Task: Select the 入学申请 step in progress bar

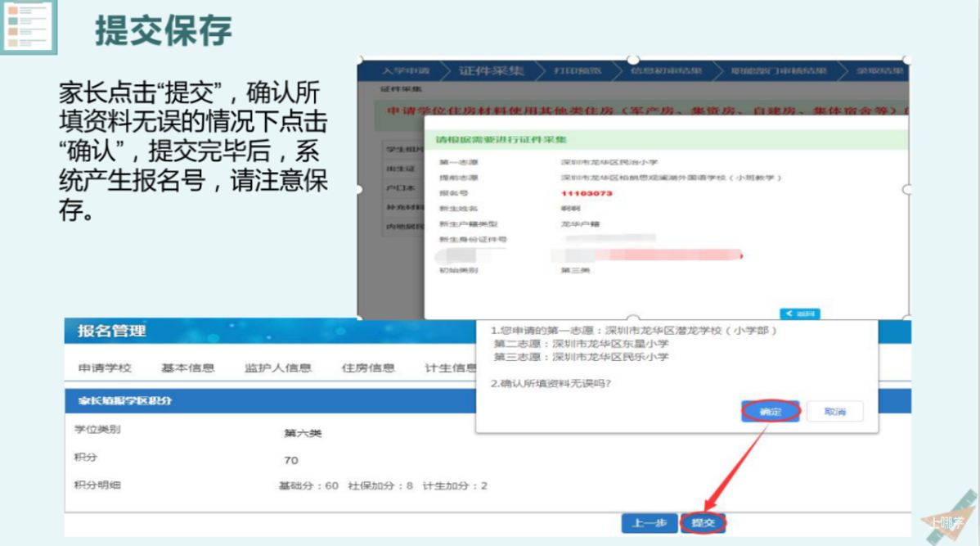Action: tap(406, 70)
